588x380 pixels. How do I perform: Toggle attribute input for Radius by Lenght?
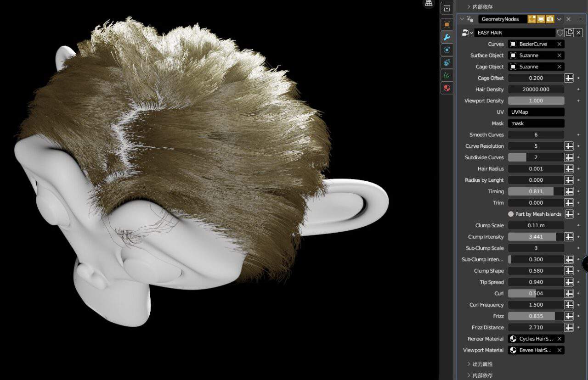569,180
